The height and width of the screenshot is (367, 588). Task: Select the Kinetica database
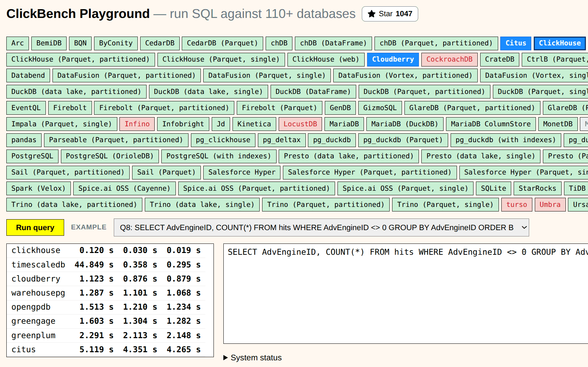254,124
